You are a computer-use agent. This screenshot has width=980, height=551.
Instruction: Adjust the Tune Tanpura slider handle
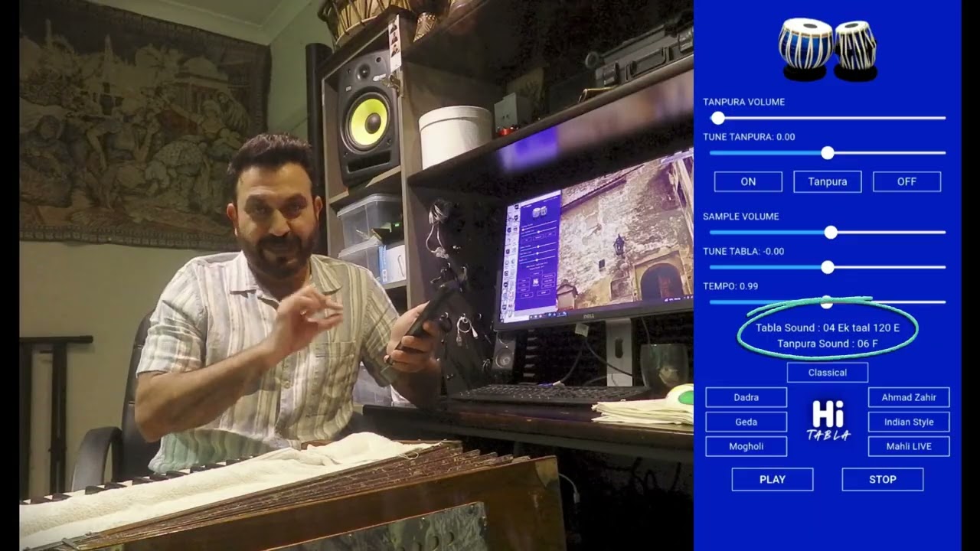pyautogui.click(x=828, y=153)
